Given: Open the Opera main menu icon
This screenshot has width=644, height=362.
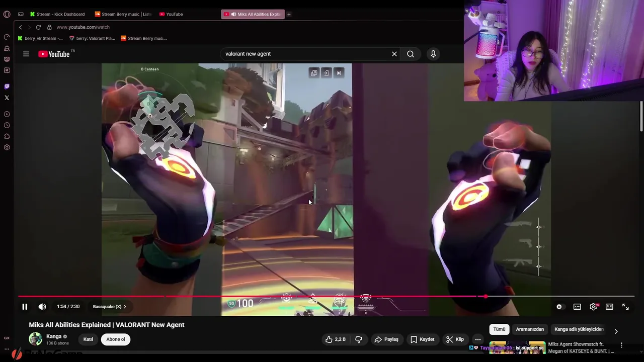Looking at the screenshot, I should click(x=7, y=14).
